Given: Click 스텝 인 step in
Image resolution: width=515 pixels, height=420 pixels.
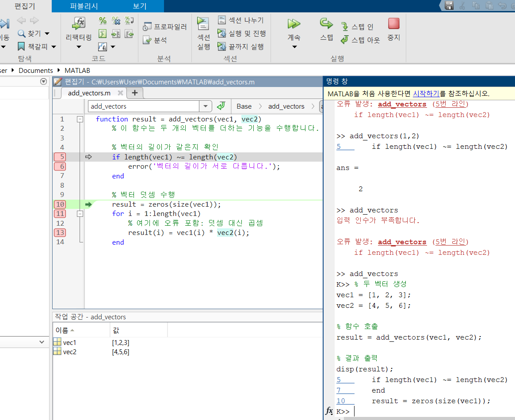Looking at the screenshot, I should (357, 26).
